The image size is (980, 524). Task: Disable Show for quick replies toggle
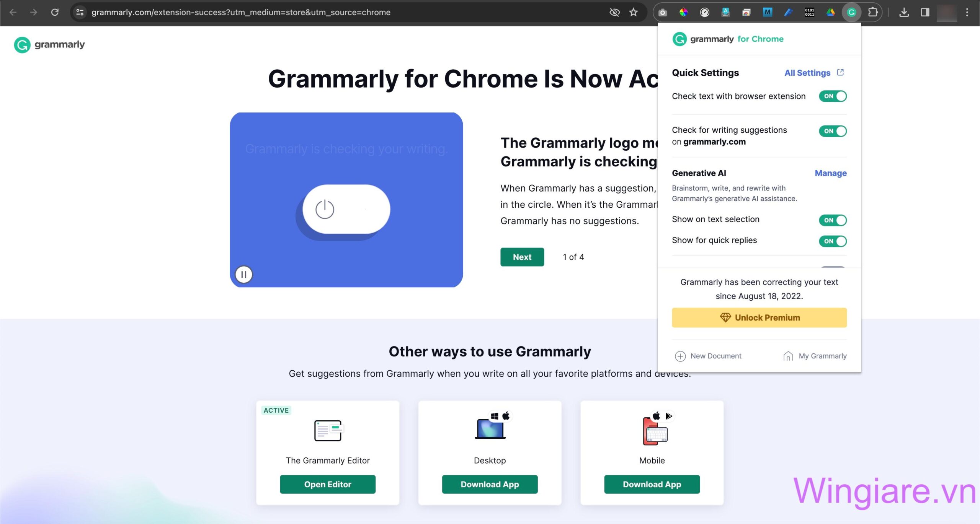point(833,241)
